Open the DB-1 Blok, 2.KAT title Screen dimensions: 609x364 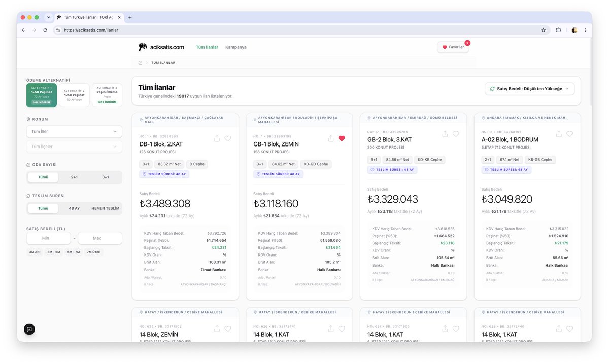(x=161, y=144)
